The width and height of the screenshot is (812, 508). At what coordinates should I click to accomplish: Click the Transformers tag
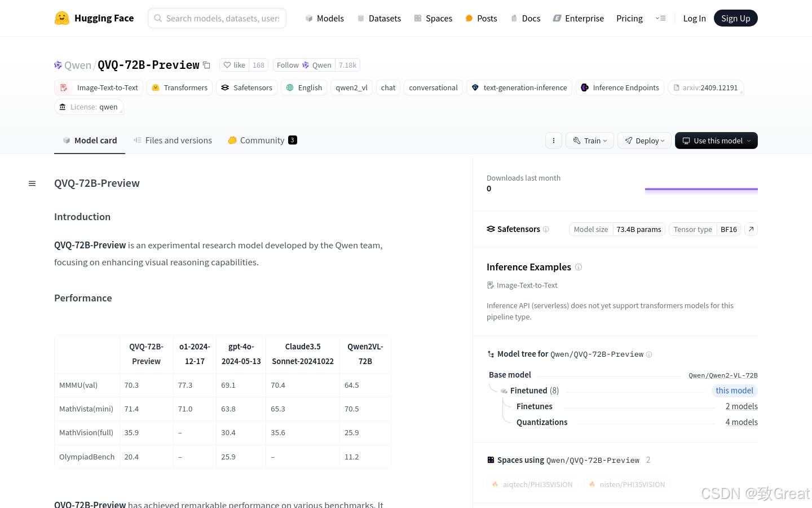click(x=180, y=87)
